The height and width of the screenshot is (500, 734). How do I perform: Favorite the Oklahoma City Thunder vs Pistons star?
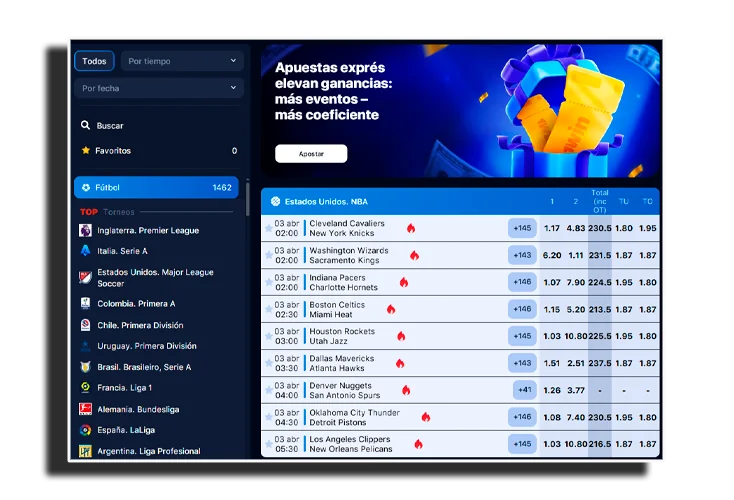[x=269, y=417]
